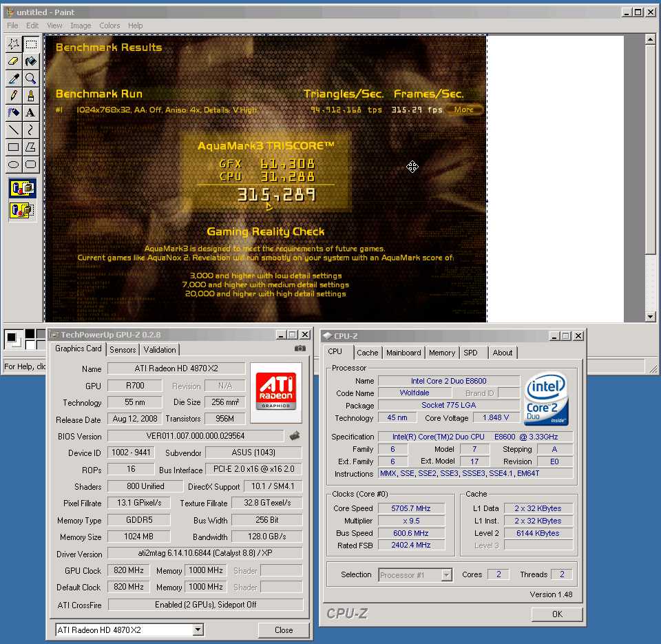
Task: Click the Specification value in CPU-Z
Action: pos(475,437)
